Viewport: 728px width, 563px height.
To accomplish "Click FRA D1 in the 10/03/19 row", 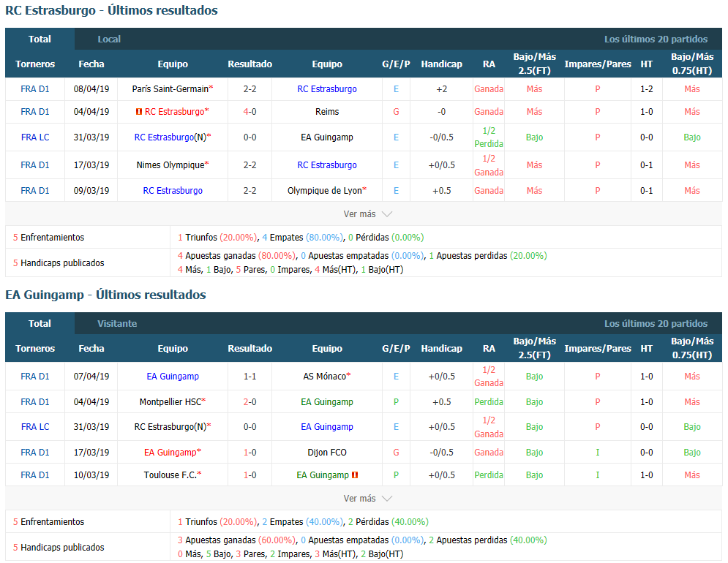I will (35, 475).
